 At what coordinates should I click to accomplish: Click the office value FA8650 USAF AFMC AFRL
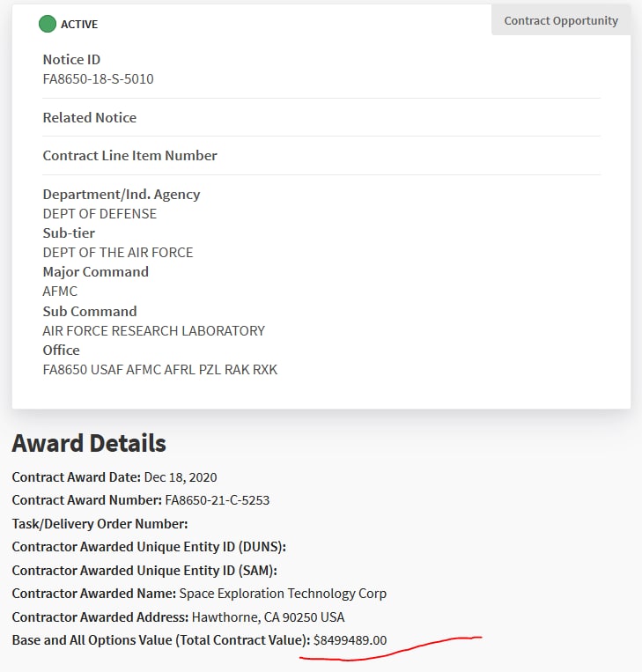pos(159,370)
